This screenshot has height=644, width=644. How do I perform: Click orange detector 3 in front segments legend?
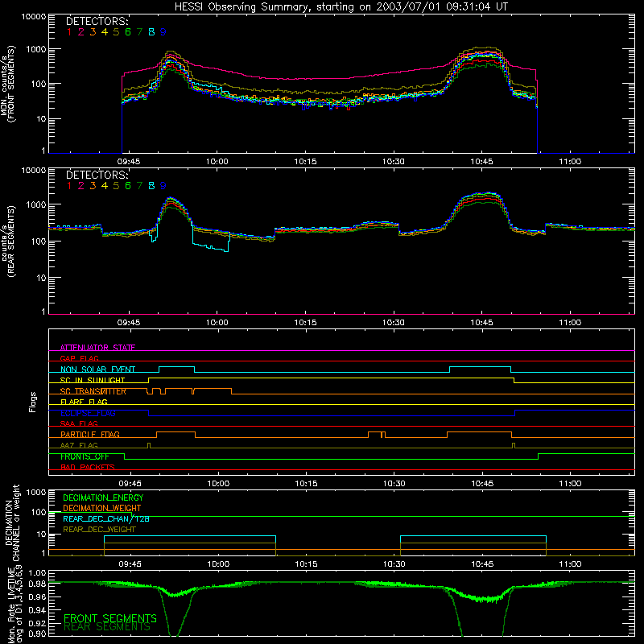(93, 32)
